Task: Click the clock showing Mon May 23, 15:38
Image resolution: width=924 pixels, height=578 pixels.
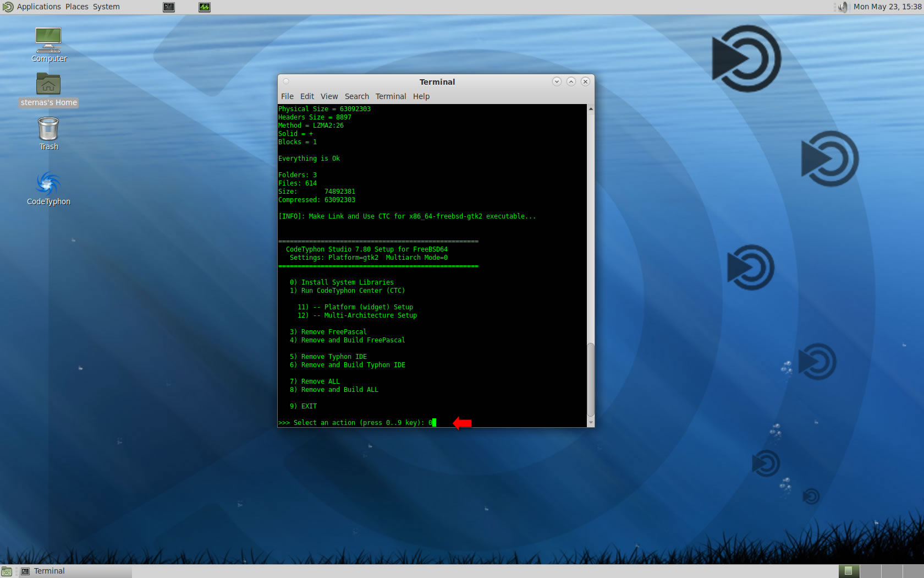Action: [887, 7]
